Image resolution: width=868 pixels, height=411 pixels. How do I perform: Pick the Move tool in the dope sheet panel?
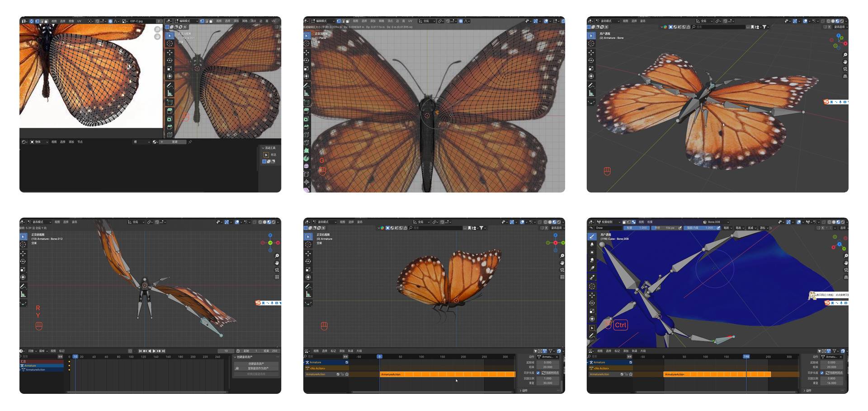pyautogui.click(x=23, y=253)
